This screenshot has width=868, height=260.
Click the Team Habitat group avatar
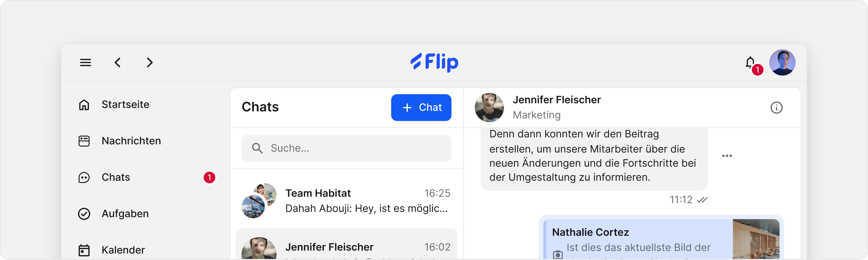[259, 201]
